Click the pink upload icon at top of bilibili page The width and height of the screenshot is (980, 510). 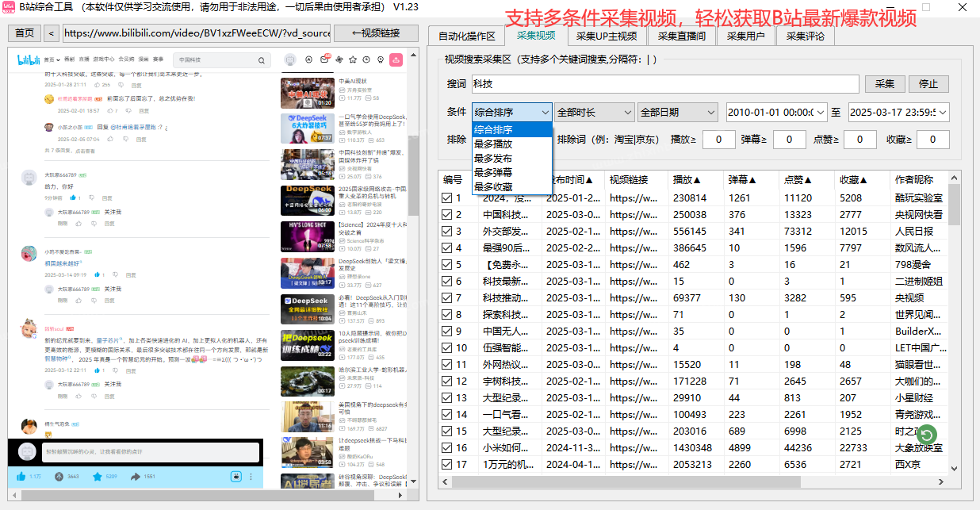(396, 60)
